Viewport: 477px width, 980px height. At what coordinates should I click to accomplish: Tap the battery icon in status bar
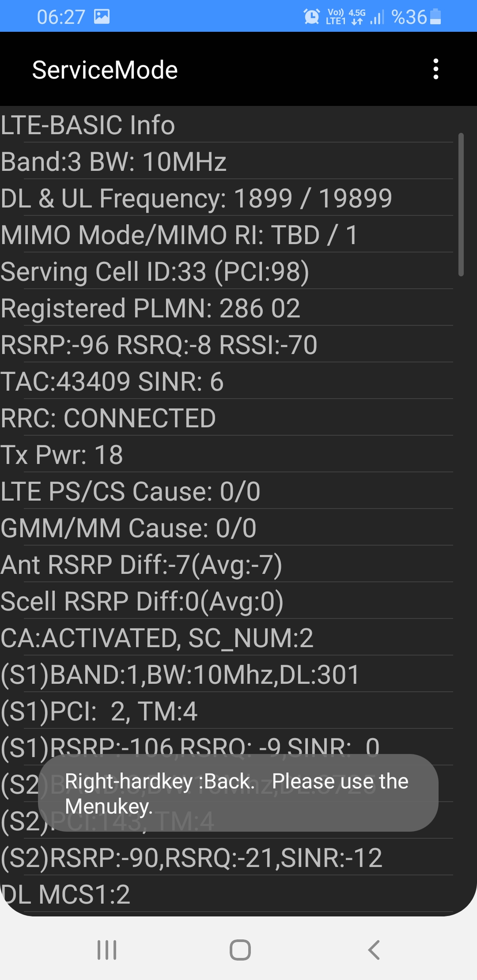pos(435,17)
